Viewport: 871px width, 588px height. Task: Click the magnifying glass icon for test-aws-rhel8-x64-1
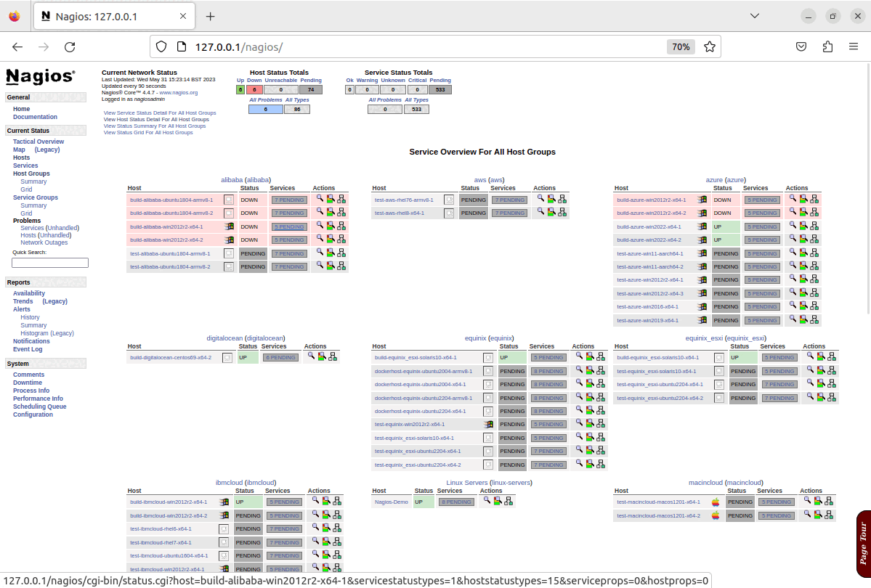(x=540, y=213)
